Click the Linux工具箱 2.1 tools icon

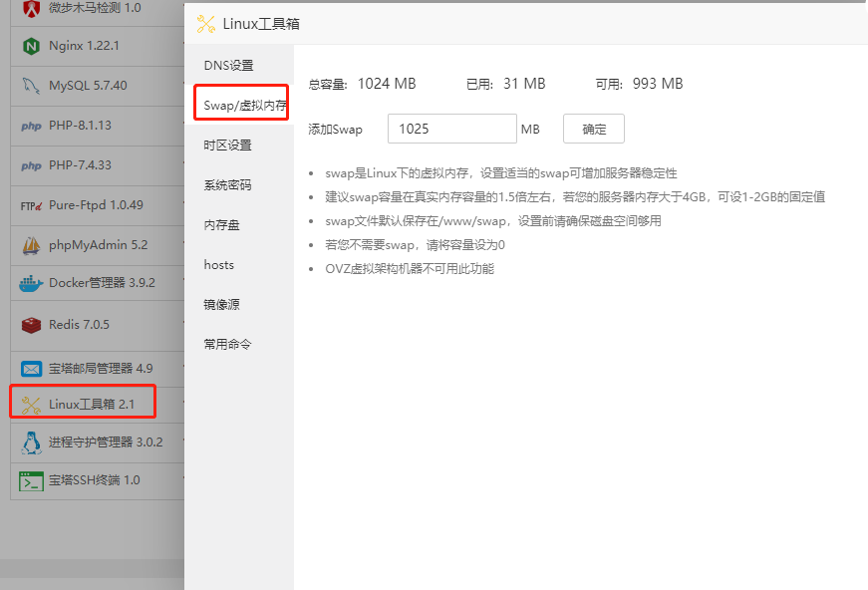[31, 406]
